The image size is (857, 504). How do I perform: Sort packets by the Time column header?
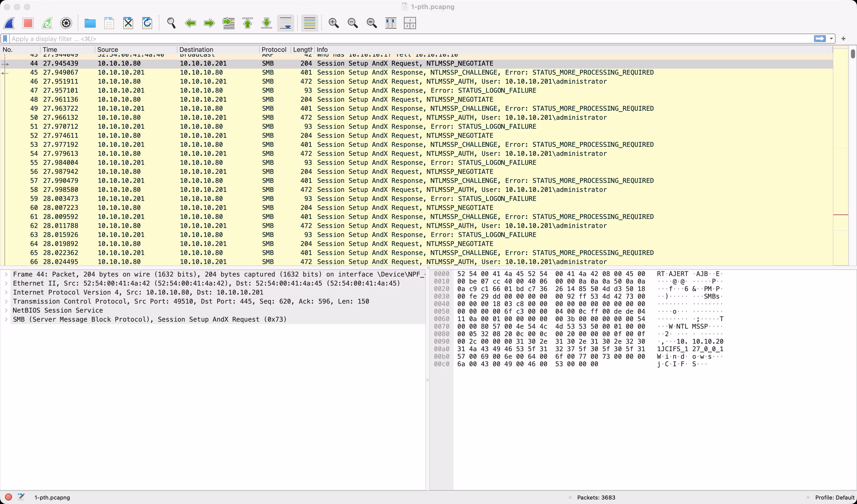[67, 50]
